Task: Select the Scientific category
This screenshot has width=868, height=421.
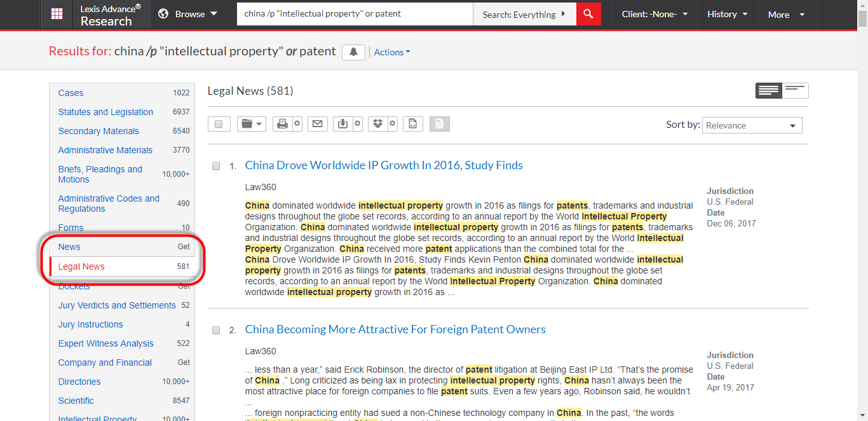Action: pyautogui.click(x=76, y=401)
